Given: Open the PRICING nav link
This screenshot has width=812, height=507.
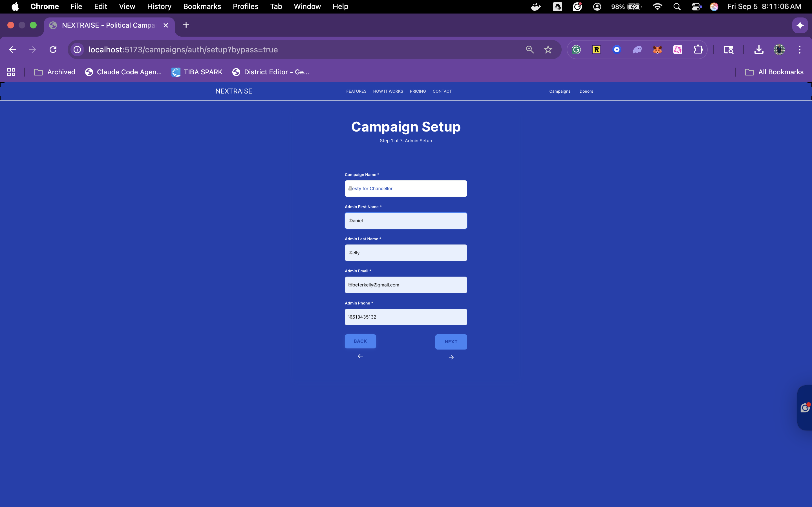Looking at the screenshot, I should pos(417,91).
